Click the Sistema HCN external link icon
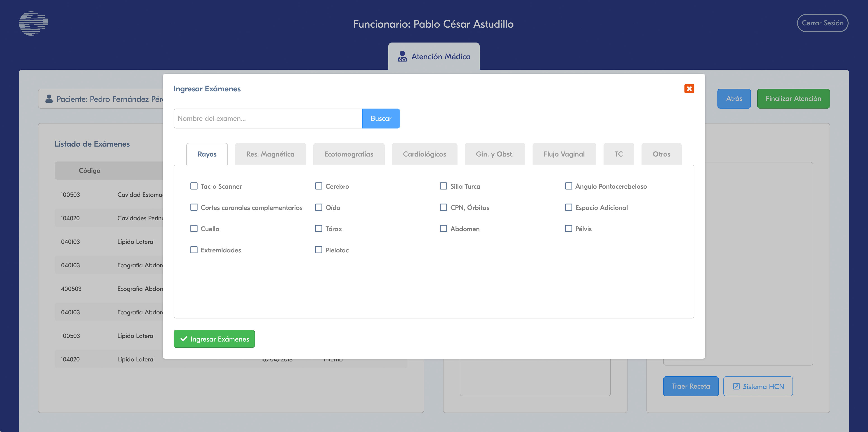 (736, 387)
